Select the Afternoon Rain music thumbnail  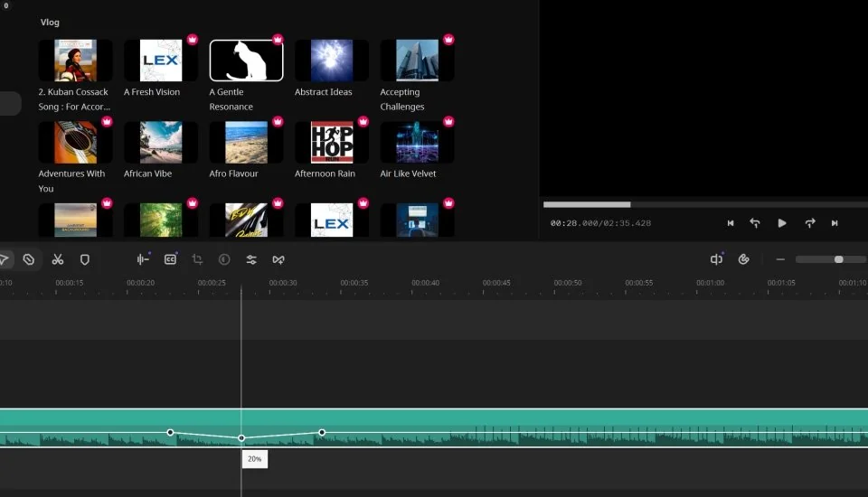[x=332, y=143]
